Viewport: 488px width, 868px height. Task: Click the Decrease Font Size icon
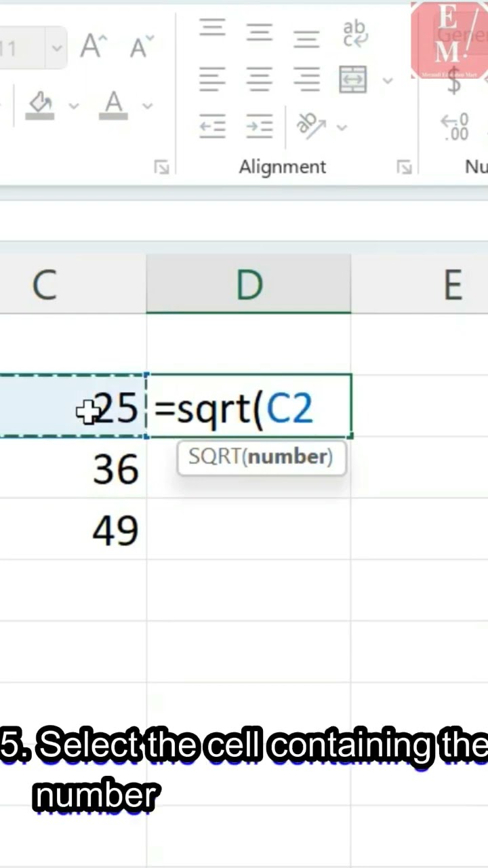[x=141, y=47]
